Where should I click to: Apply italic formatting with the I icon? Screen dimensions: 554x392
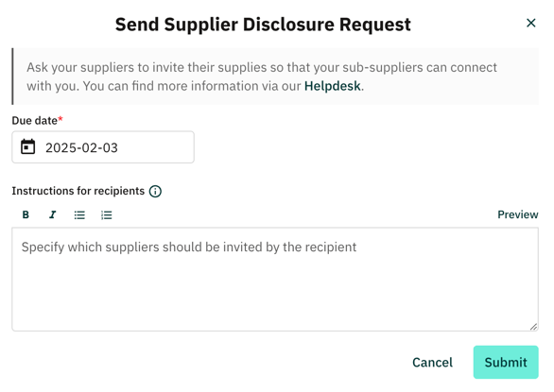point(53,214)
